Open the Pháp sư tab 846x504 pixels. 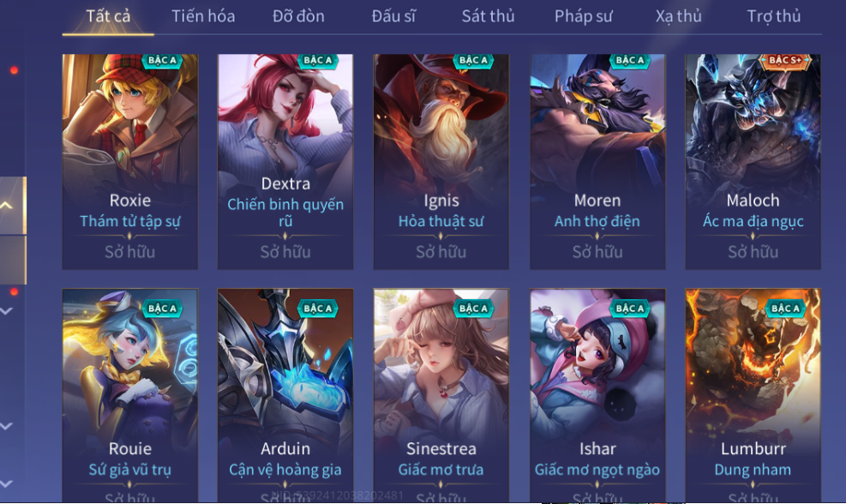coord(583,16)
